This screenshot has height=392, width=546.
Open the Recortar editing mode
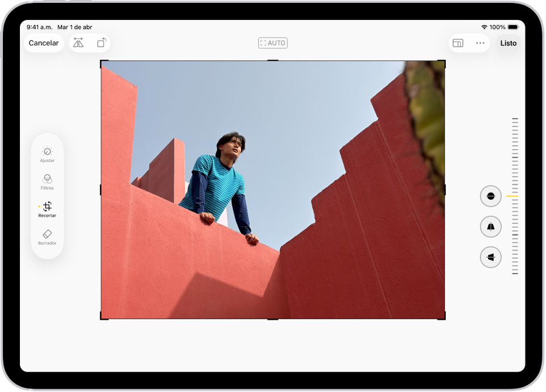pyautogui.click(x=47, y=210)
